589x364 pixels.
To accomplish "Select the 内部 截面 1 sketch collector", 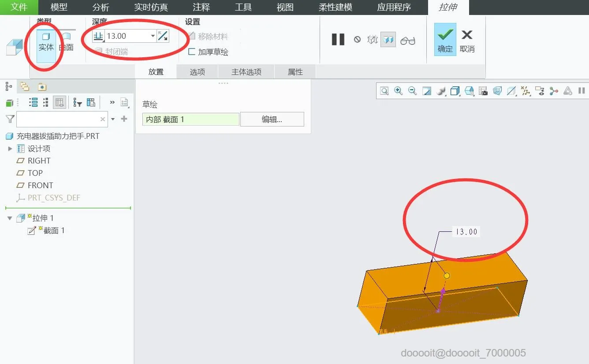I will (191, 119).
